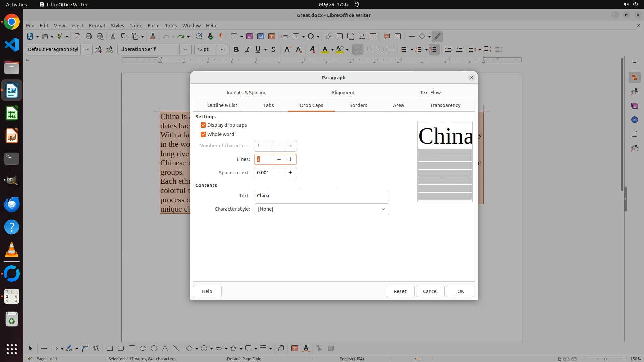Viewport: 644px width, 362px height.
Task: Click the Bold formatting icon
Action: tap(236, 49)
